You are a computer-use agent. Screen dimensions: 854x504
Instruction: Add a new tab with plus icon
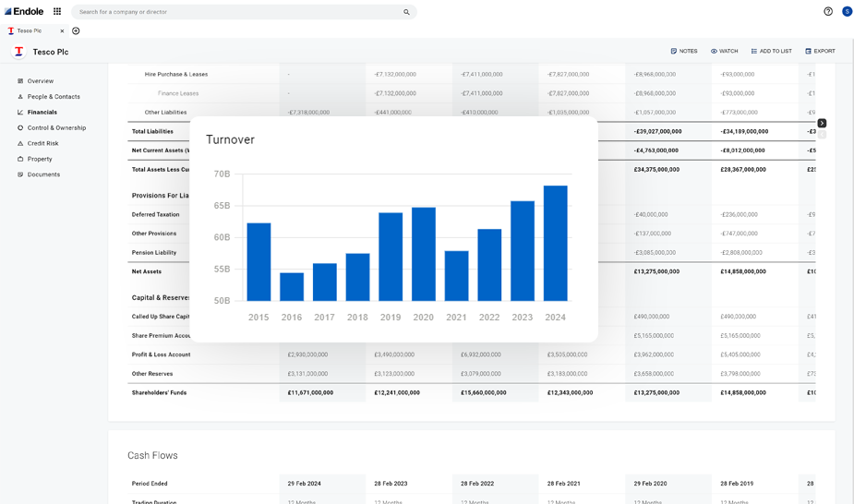pyautogui.click(x=76, y=31)
